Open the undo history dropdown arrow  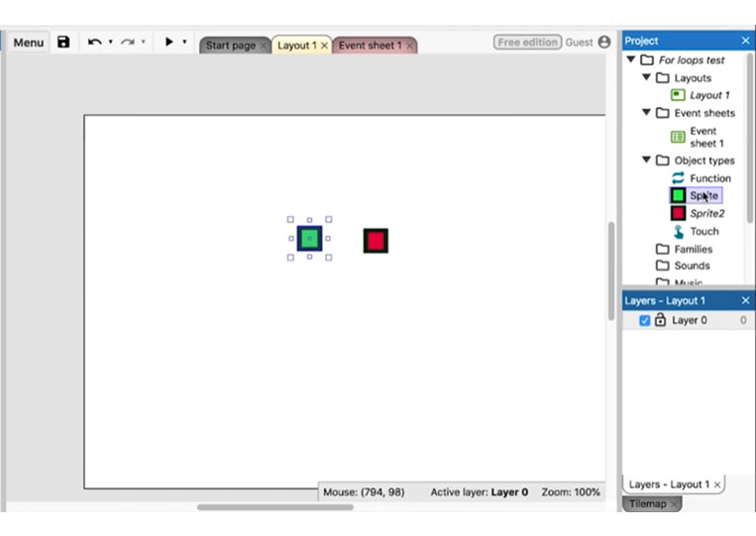(x=110, y=42)
